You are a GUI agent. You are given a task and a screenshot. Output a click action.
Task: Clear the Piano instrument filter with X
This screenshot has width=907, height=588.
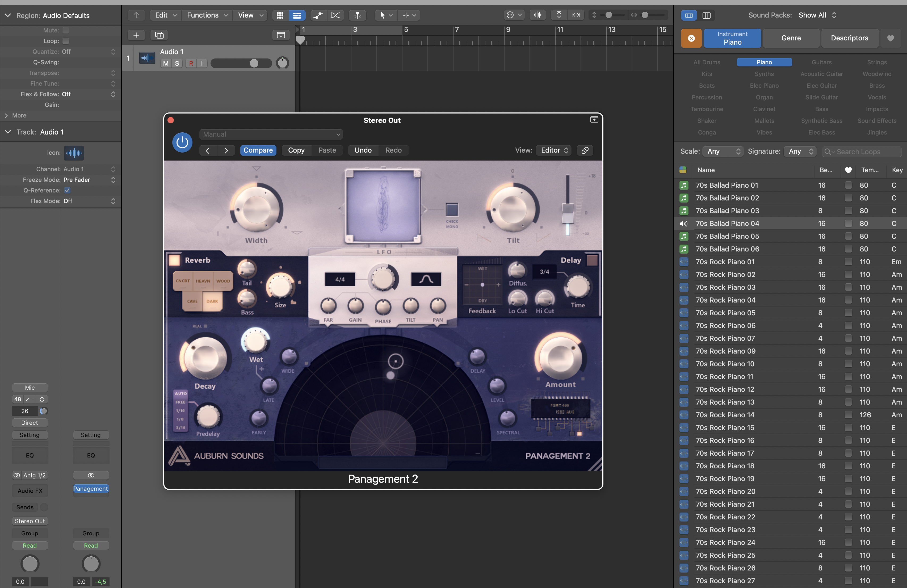[691, 38]
